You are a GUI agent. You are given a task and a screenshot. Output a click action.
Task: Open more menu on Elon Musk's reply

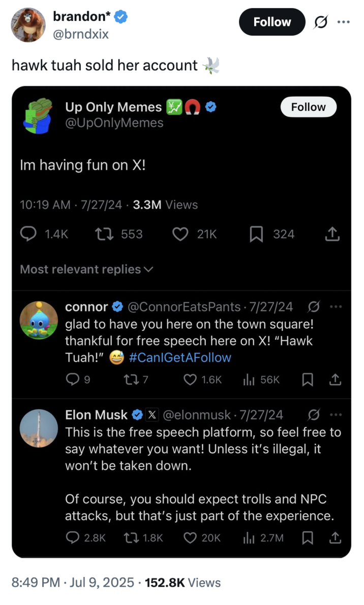[336, 415]
